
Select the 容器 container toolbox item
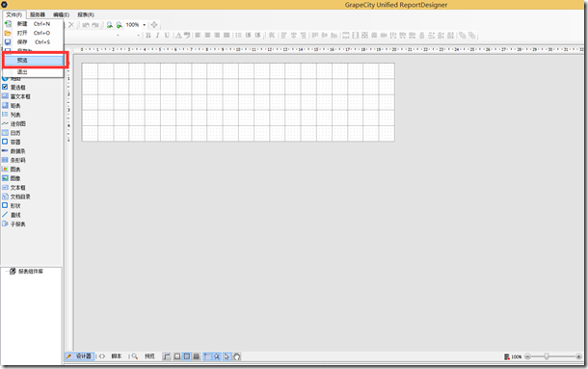click(x=12, y=142)
